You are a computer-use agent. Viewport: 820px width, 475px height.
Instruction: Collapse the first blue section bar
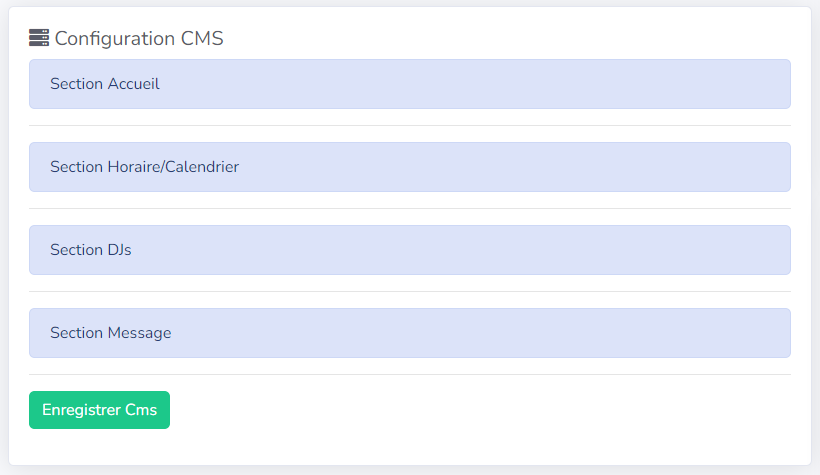pyautogui.click(x=409, y=84)
